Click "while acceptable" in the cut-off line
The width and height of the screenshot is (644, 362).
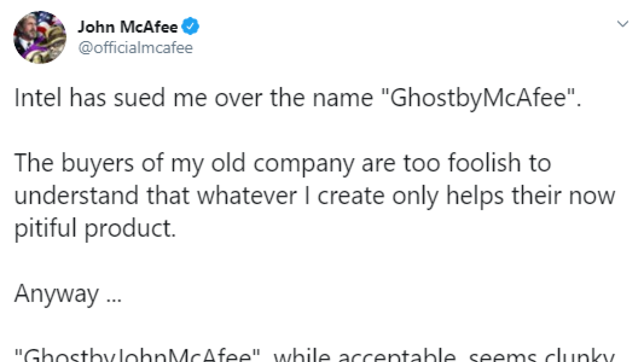[x=365, y=355]
